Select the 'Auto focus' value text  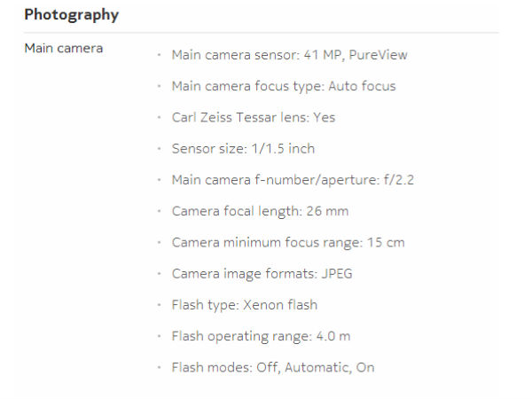point(362,86)
